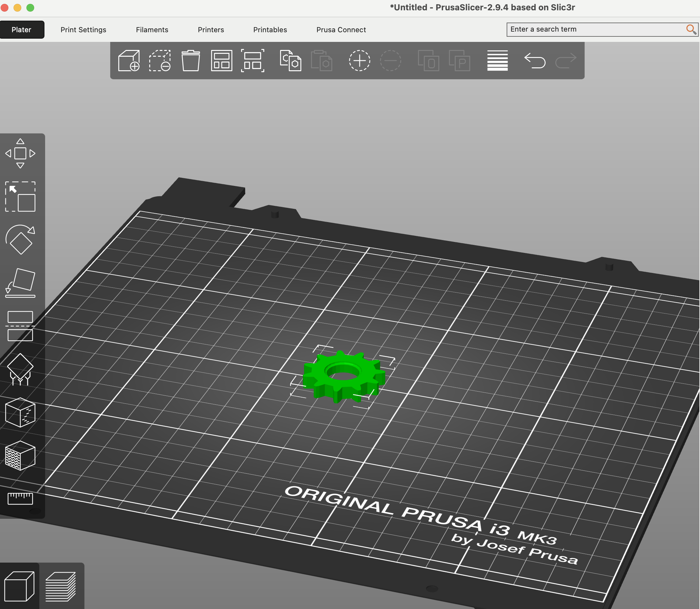Switch to 3D editor view
Viewport: 700px width, 609px height.
19,586
